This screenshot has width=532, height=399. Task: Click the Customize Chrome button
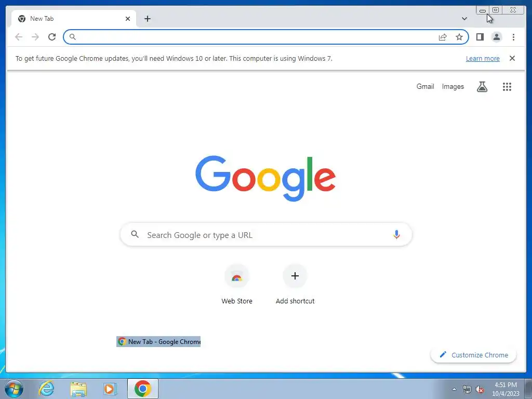pyautogui.click(x=473, y=355)
